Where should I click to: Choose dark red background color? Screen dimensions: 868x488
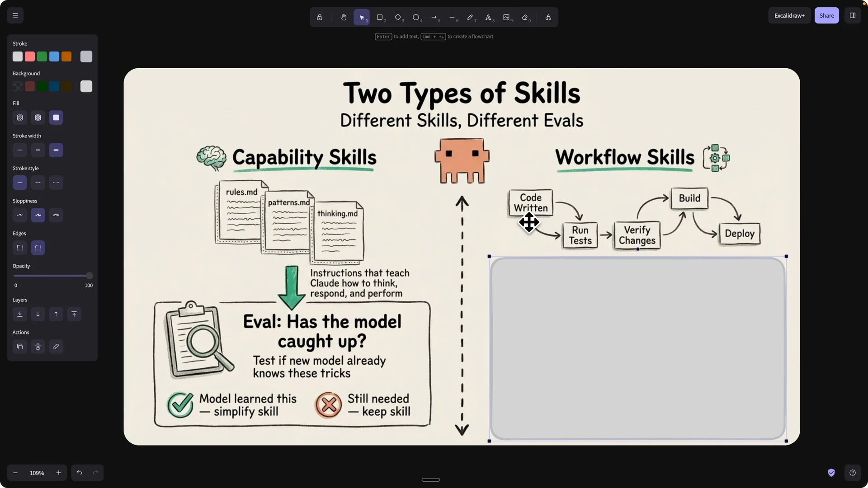tap(30, 86)
